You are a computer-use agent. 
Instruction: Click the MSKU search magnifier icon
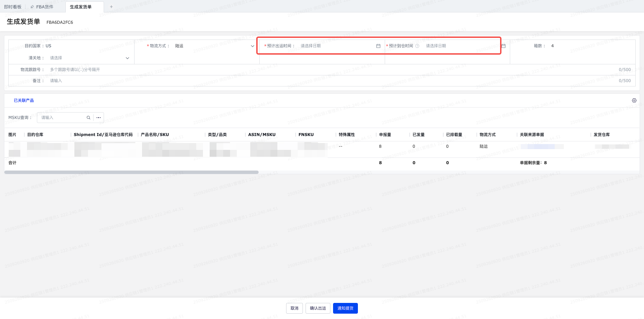click(x=89, y=118)
